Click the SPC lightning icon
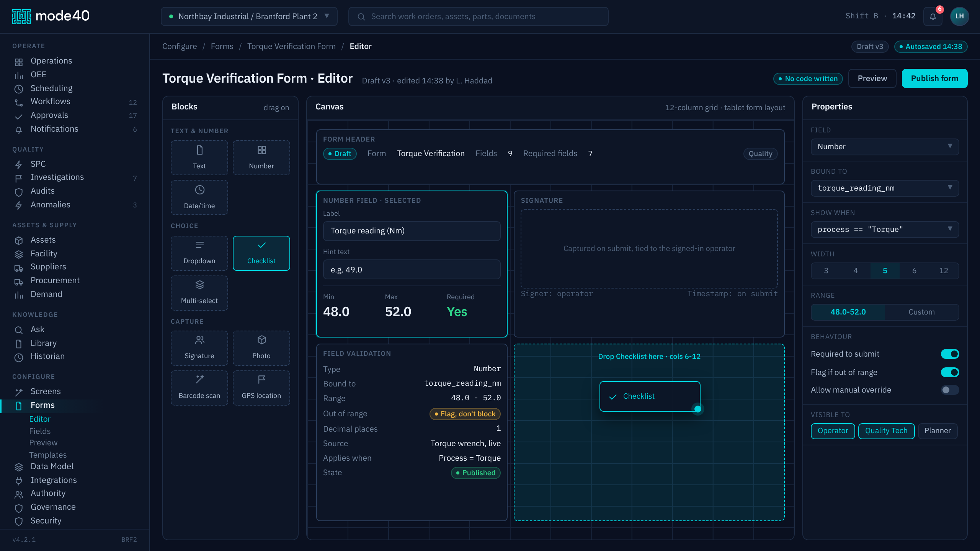 [18, 165]
